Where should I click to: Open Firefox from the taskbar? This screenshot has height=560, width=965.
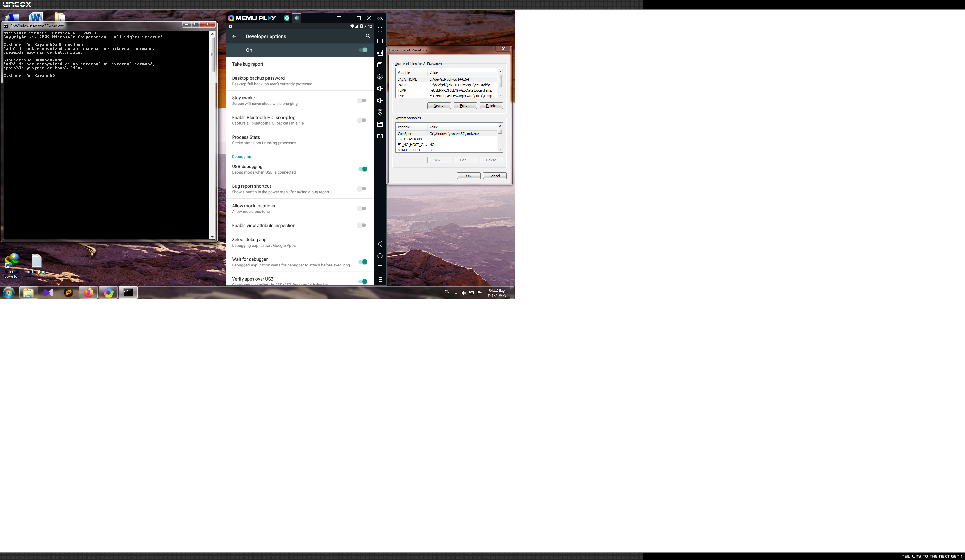[x=88, y=293]
